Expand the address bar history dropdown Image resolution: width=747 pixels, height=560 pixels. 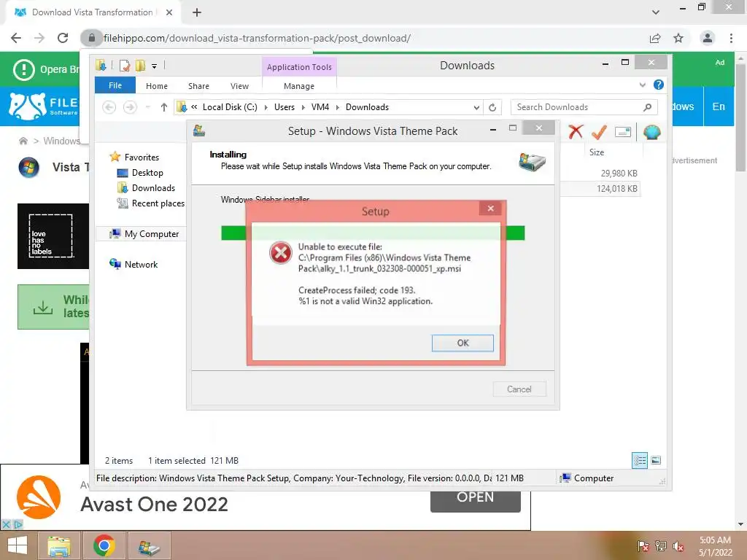[476, 108]
